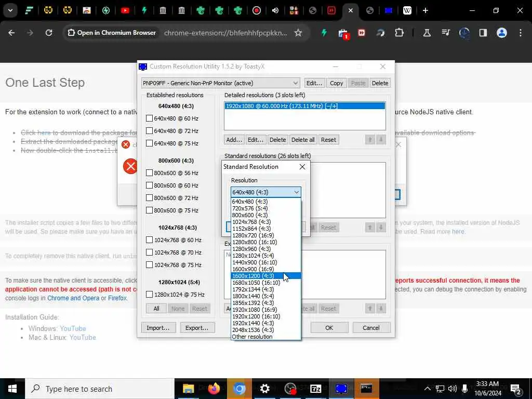Open the Windows YouTube installation guide
The width and height of the screenshot is (532, 399).
[73, 328]
